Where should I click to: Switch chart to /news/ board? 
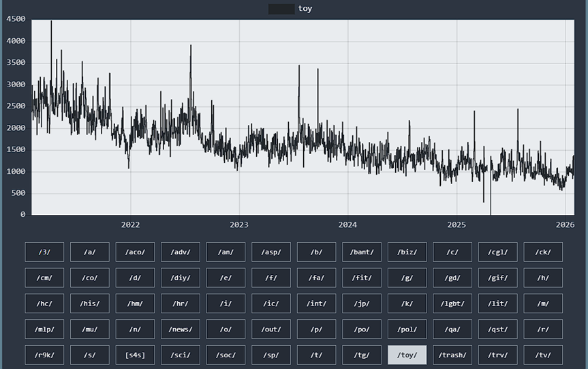click(x=181, y=329)
